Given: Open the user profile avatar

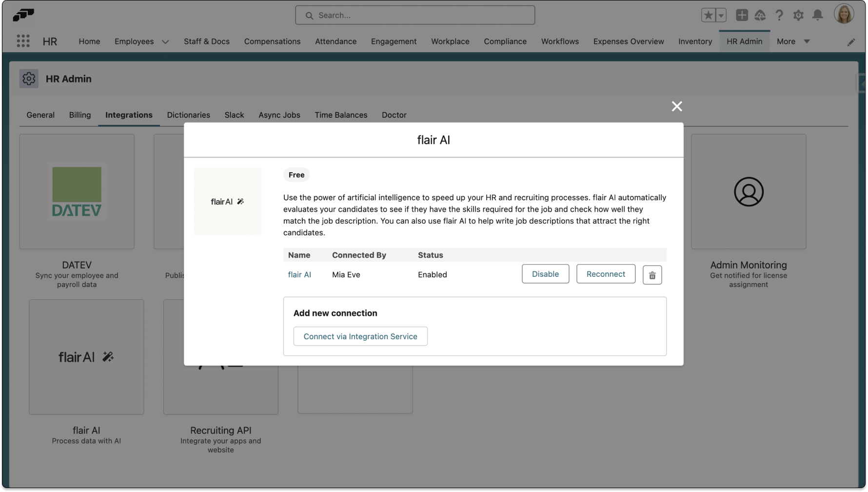Looking at the screenshot, I should pyautogui.click(x=844, y=15).
